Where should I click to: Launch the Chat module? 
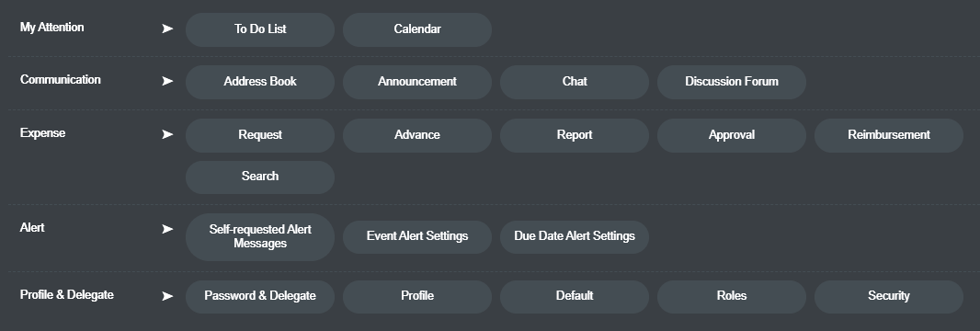[575, 82]
